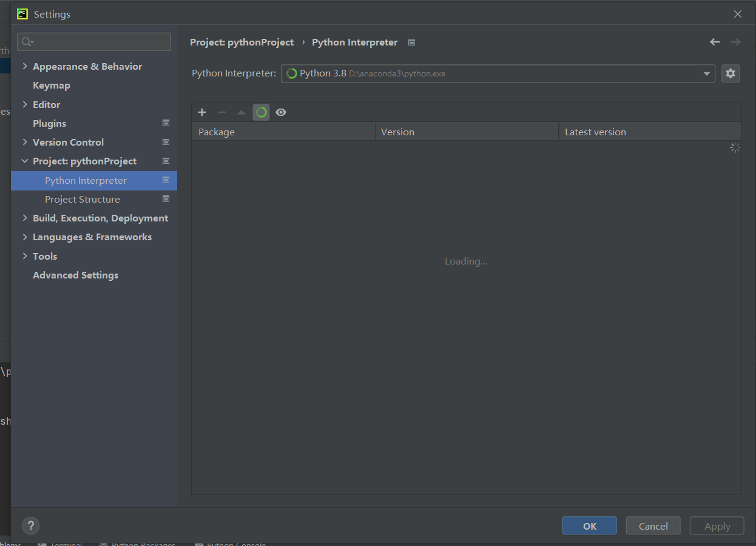This screenshot has height=546, width=756.
Task: Collapse the Project: pythonProject section
Action: point(25,161)
